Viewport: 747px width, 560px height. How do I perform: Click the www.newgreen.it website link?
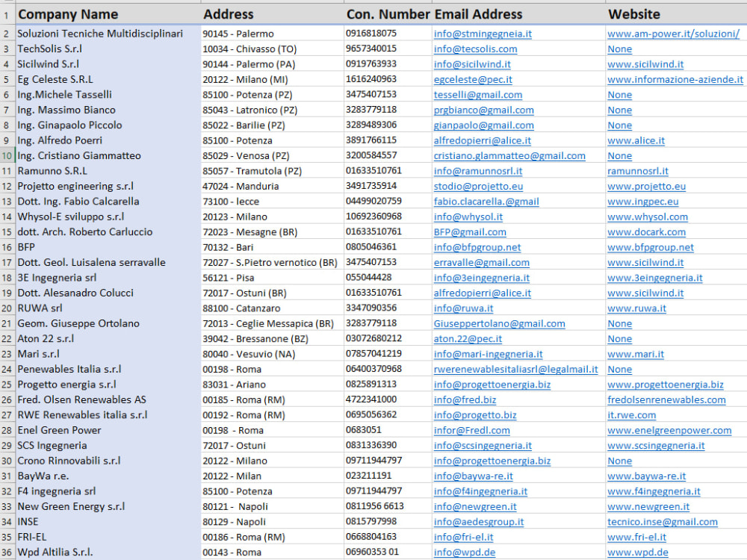(648, 506)
